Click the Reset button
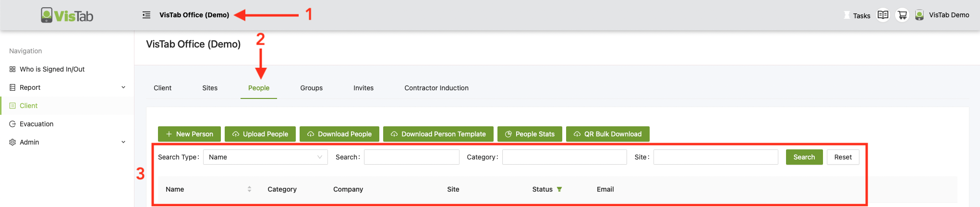The height and width of the screenshot is (207, 980). click(843, 157)
